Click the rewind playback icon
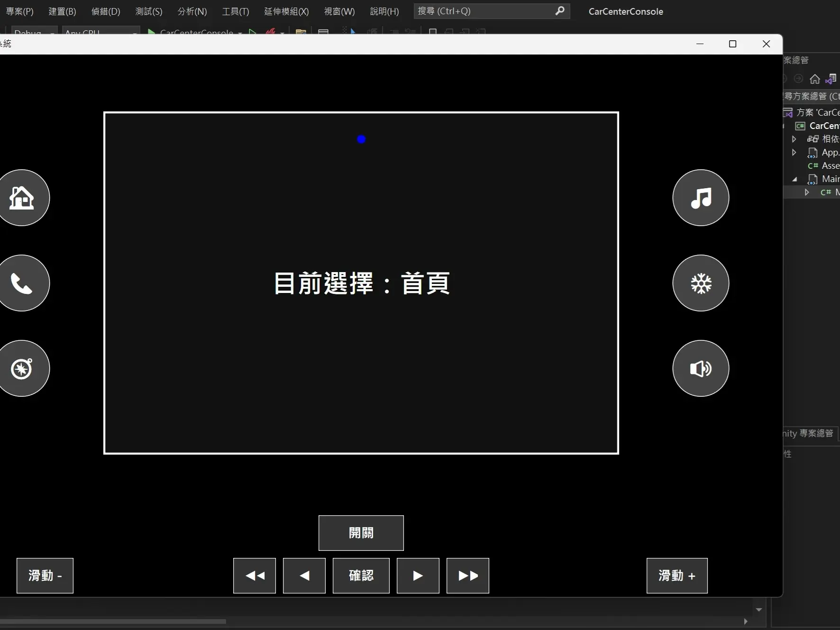Image resolution: width=840 pixels, height=630 pixels. click(x=255, y=576)
